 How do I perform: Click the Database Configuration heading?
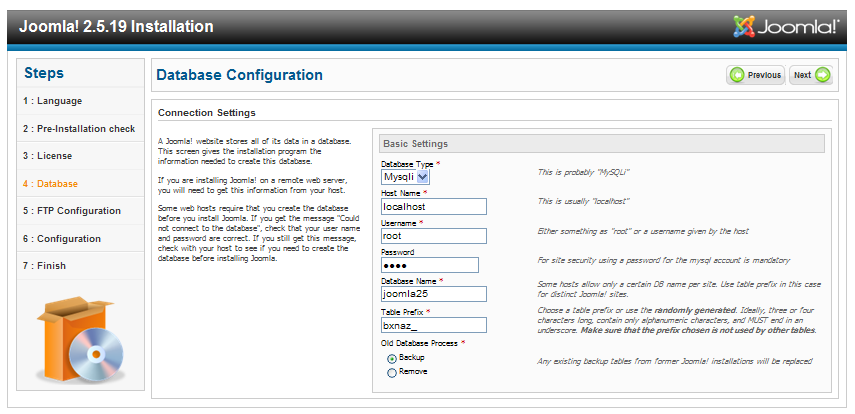239,75
